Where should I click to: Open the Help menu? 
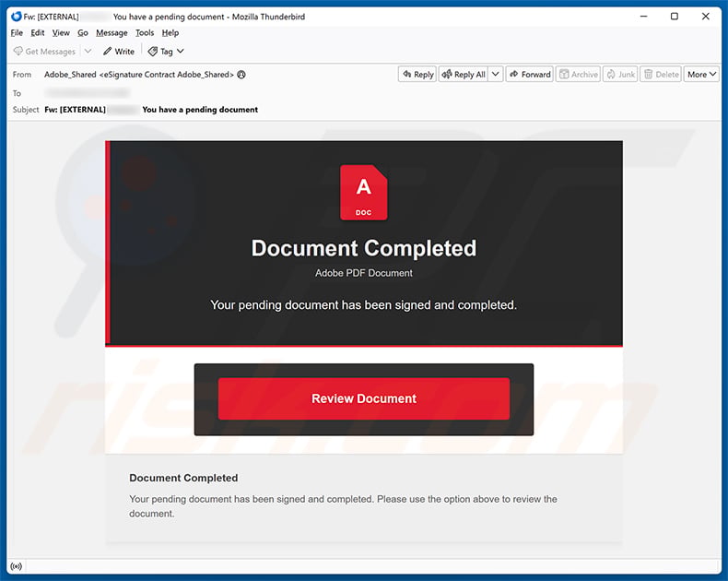coord(170,32)
